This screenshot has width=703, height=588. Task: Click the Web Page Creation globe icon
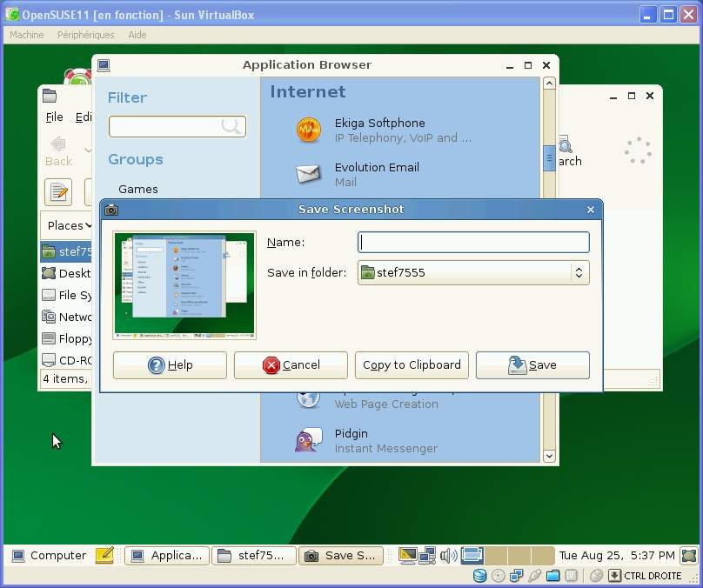(308, 399)
